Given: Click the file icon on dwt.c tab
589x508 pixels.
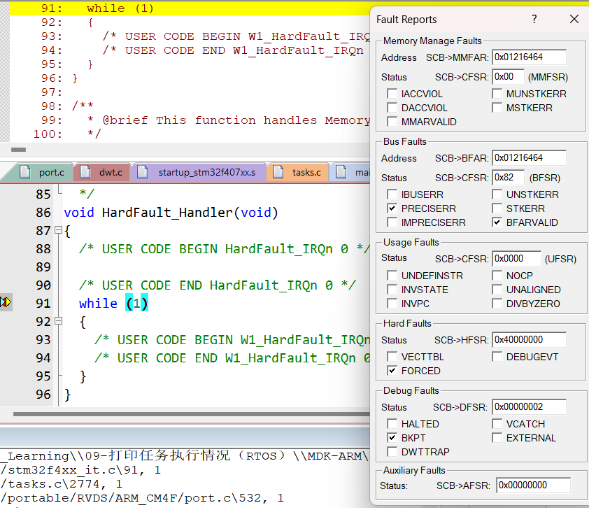Looking at the screenshot, I should pos(85,172).
